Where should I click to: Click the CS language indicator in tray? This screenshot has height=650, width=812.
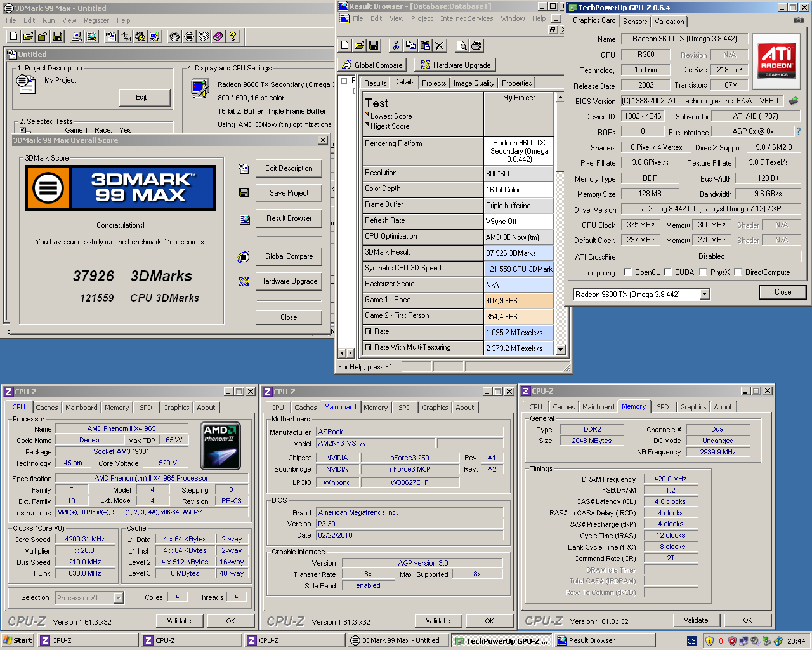pyautogui.click(x=691, y=641)
